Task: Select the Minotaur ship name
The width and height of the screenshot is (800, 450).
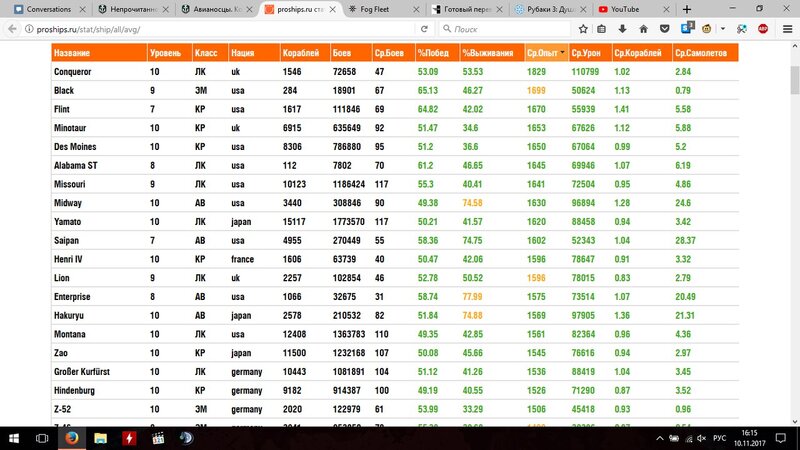Action: pos(70,128)
